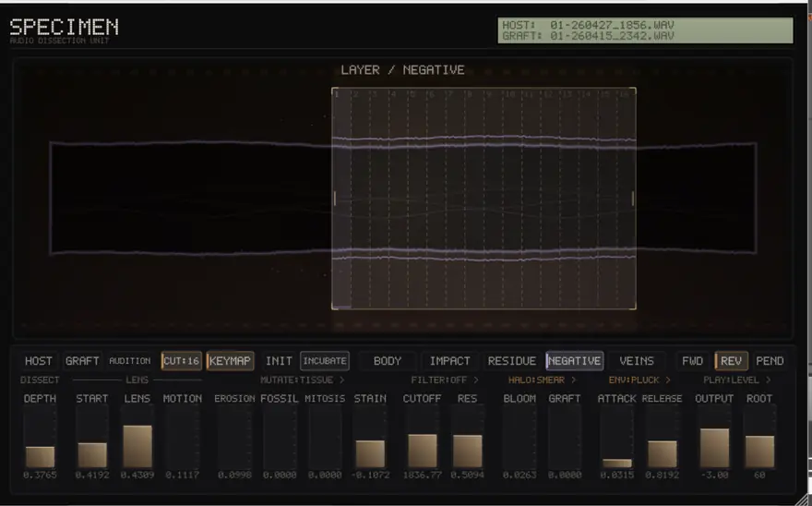The image size is (812, 506).
Task: Toggle the CUT:16 slice button
Action: [181, 361]
